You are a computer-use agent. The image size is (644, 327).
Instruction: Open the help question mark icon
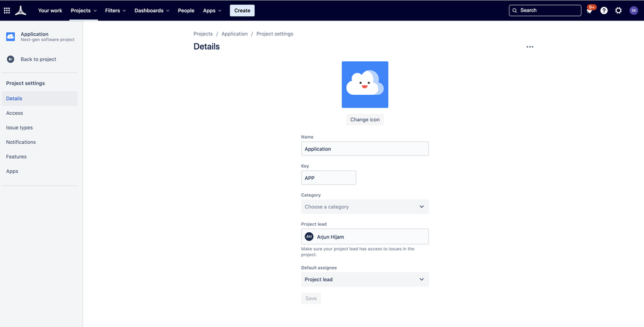604,10
